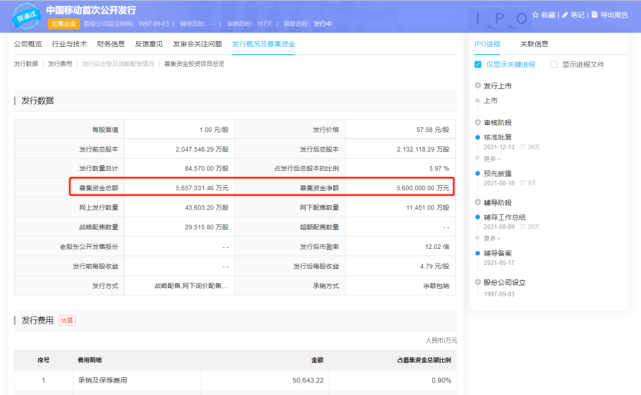The height and width of the screenshot is (395, 641).
Task: Jump to the 发行费用 sub-section link
Action: pyautogui.click(x=60, y=64)
